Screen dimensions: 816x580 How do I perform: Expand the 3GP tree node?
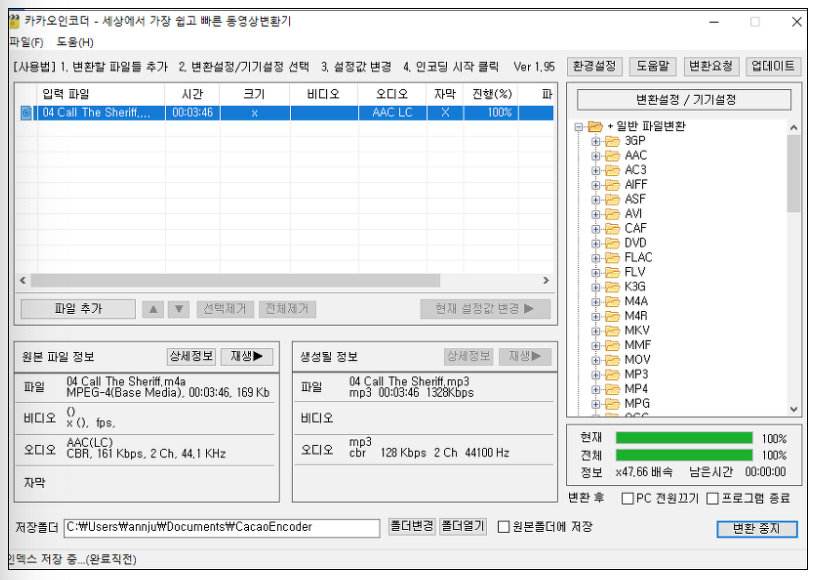596,141
